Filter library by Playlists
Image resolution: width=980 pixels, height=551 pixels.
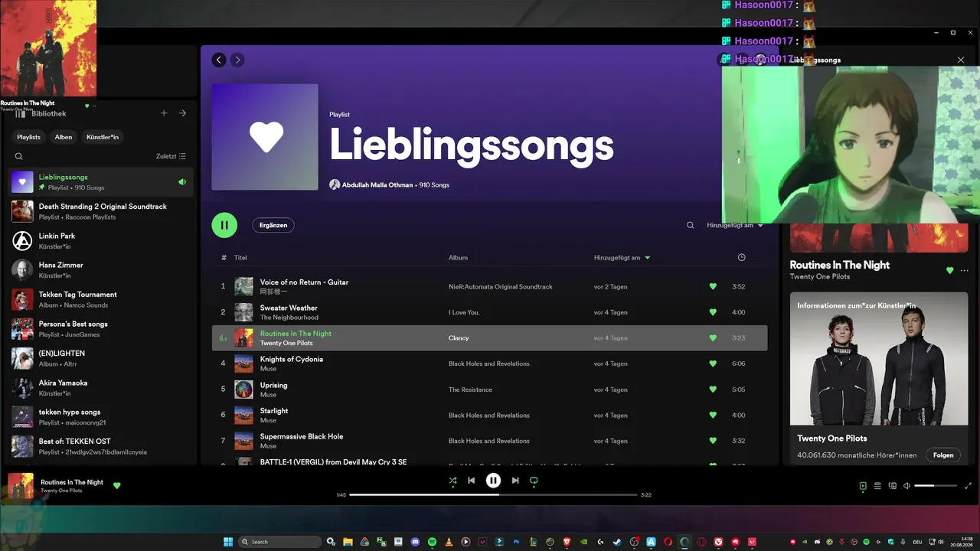pyautogui.click(x=28, y=137)
